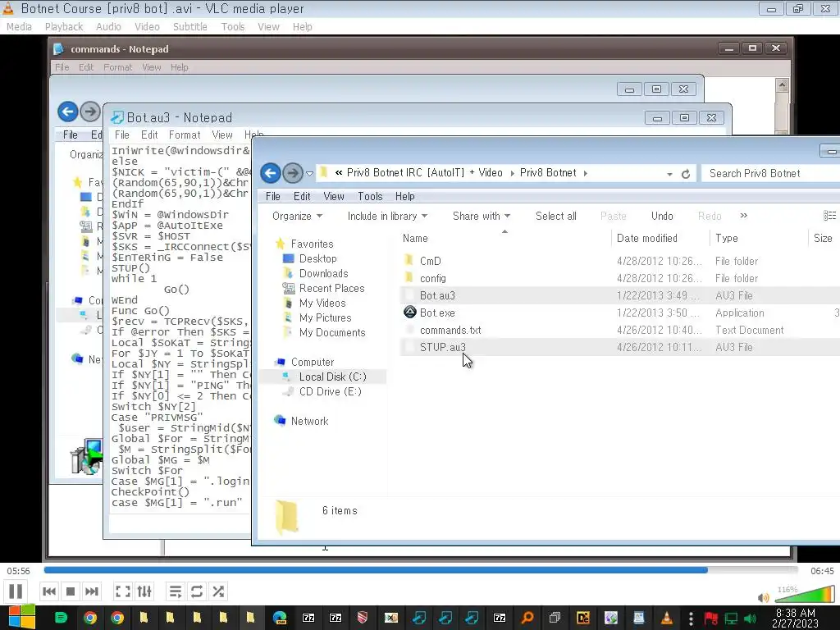Click Select all in Explorer toolbar
This screenshot has height=630, width=840.
click(x=556, y=216)
